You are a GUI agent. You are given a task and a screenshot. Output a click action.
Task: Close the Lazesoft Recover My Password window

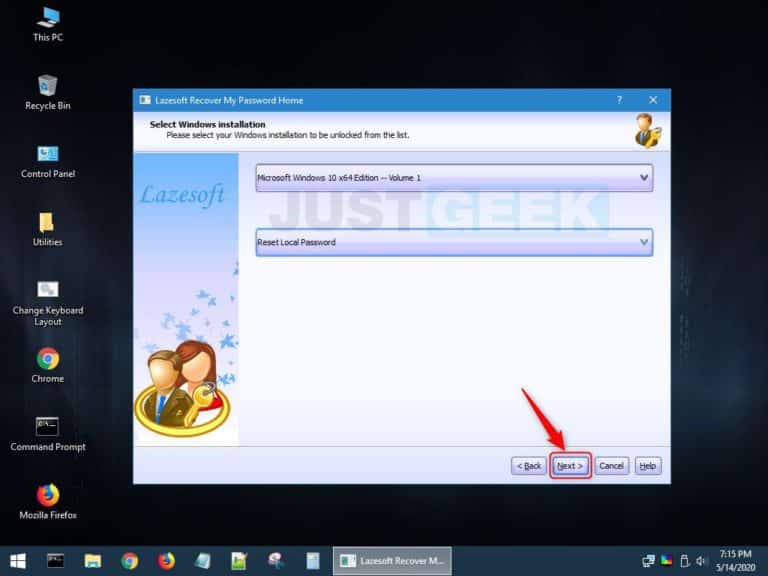[x=653, y=100]
